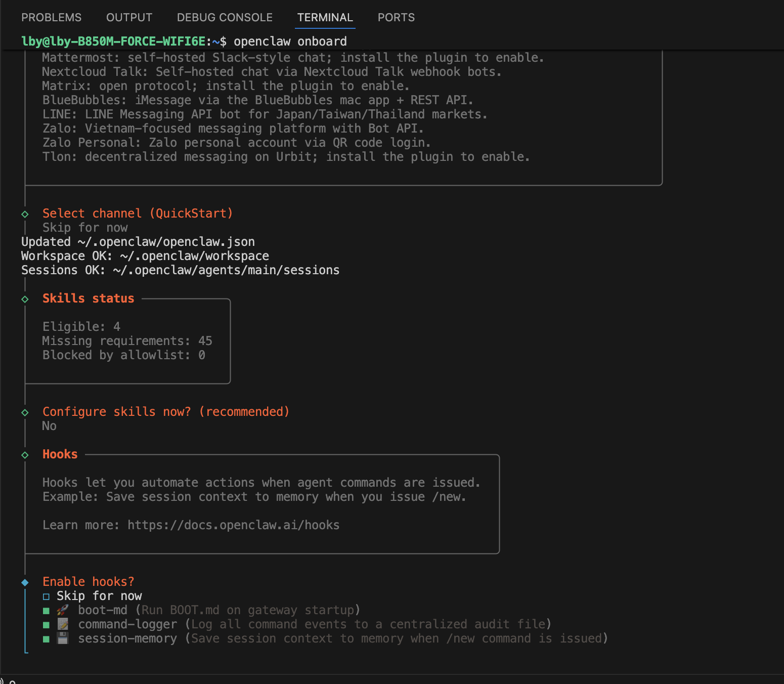
Task: Click the 'Enable hooks?' prompt text
Action: point(89,582)
